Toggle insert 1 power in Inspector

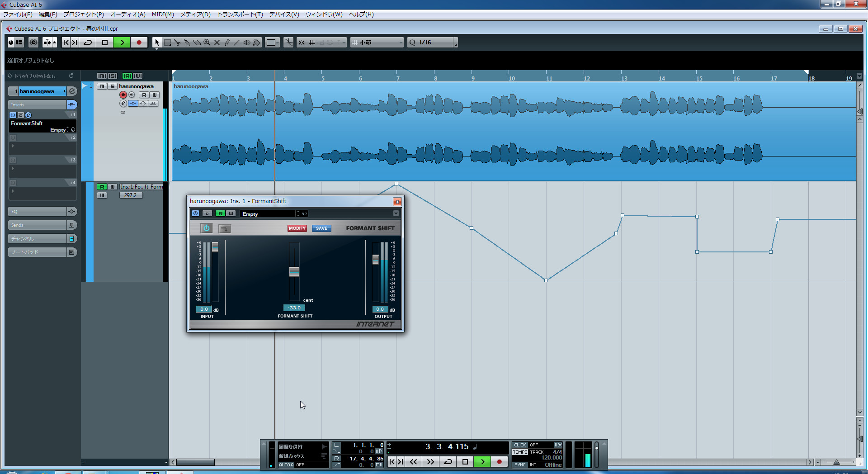click(13, 115)
